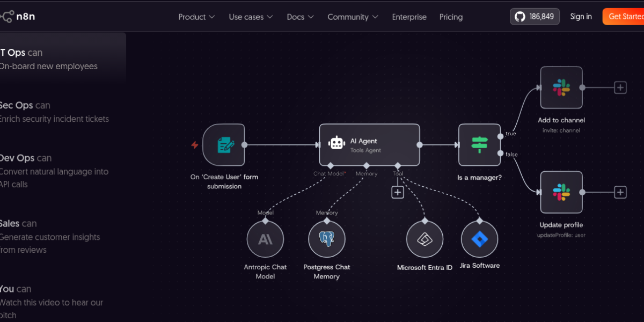Click the 'Is a manager?' label

(x=479, y=177)
